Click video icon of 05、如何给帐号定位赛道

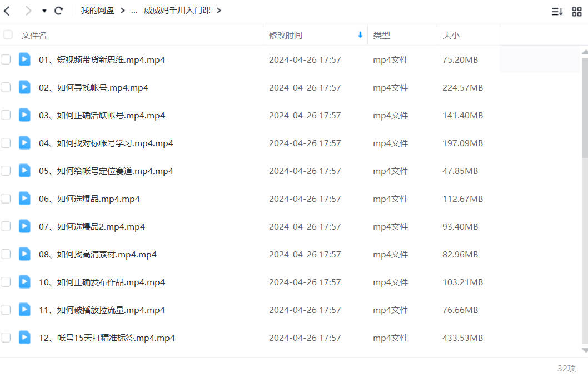25,170
